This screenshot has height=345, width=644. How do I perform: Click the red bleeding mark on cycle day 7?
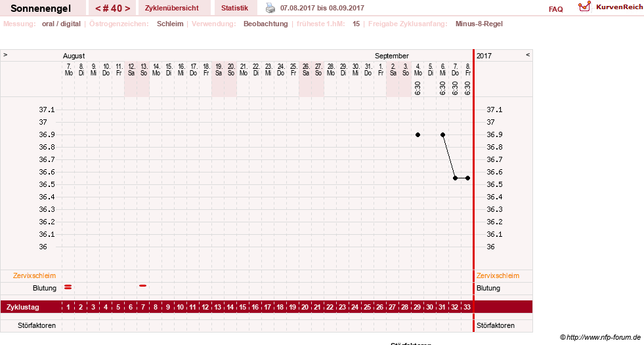pyautogui.click(x=143, y=285)
